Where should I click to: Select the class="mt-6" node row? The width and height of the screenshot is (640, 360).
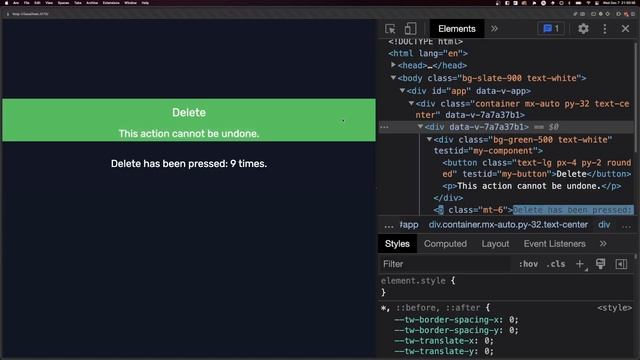533,210
